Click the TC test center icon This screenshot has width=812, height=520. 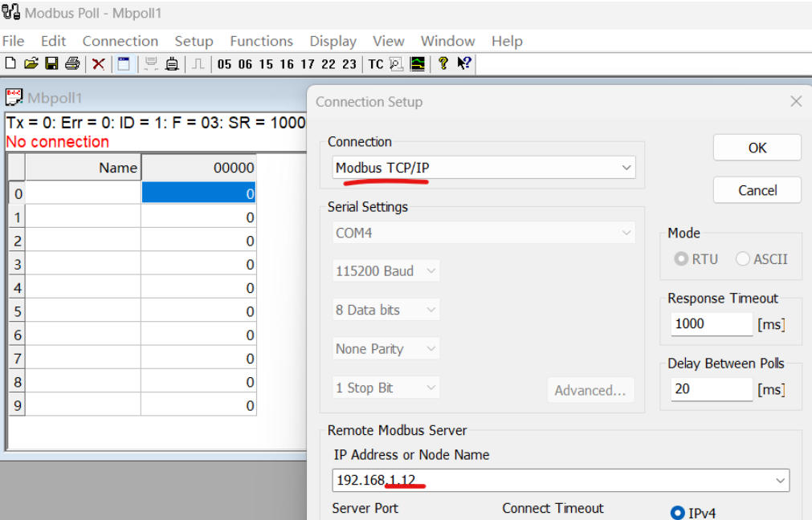[x=376, y=64]
